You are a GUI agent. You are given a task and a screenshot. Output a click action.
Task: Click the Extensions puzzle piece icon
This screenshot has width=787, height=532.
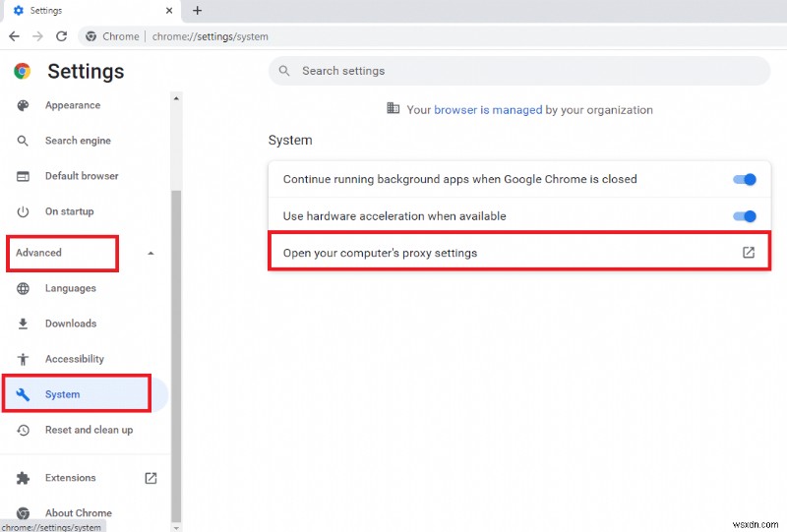click(x=24, y=478)
